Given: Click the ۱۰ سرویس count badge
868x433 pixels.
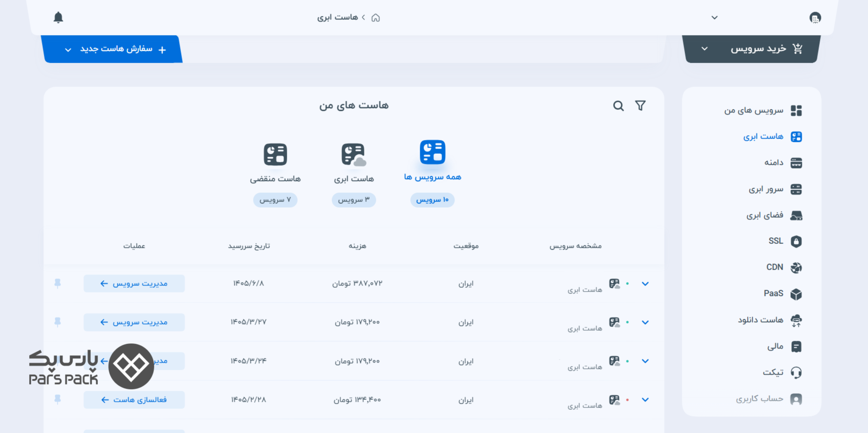Looking at the screenshot, I should click(432, 200).
